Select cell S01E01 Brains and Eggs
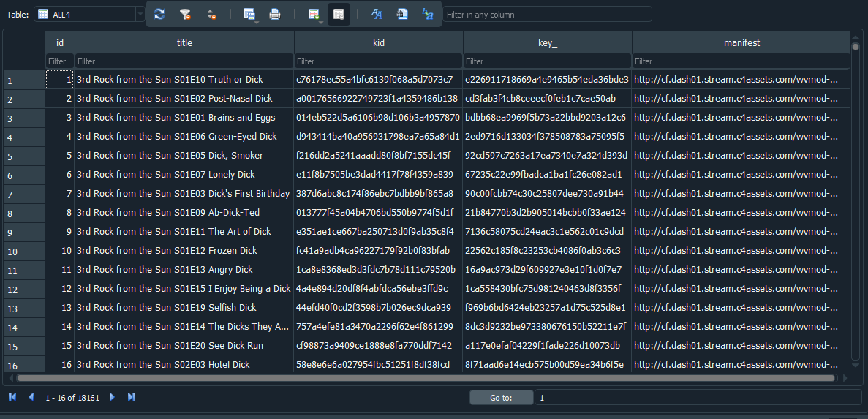 point(184,117)
